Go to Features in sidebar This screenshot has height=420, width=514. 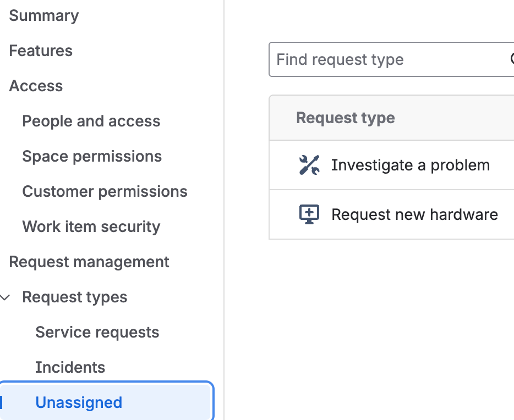pyautogui.click(x=41, y=51)
